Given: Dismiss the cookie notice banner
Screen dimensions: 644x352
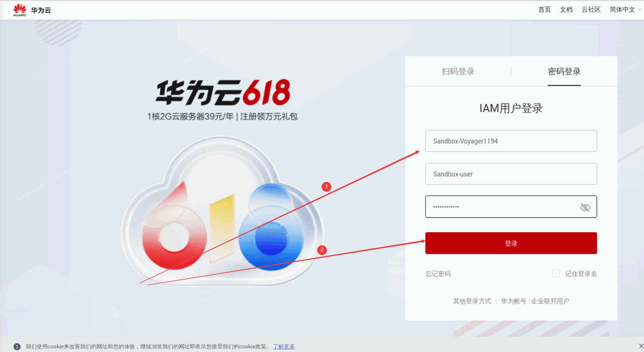Looking at the screenshot, I should [x=641, y=346].
